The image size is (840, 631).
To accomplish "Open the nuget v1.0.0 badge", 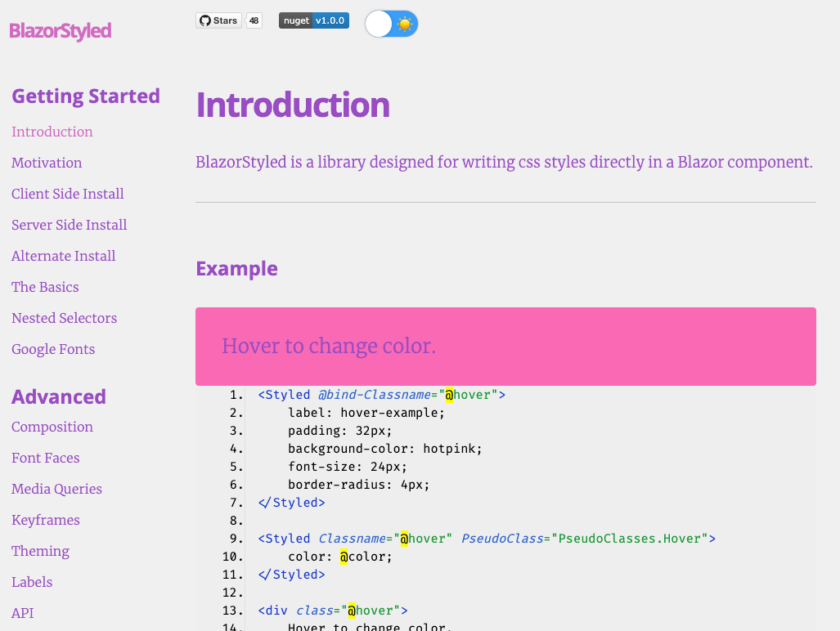I will (x=314, y=21).
